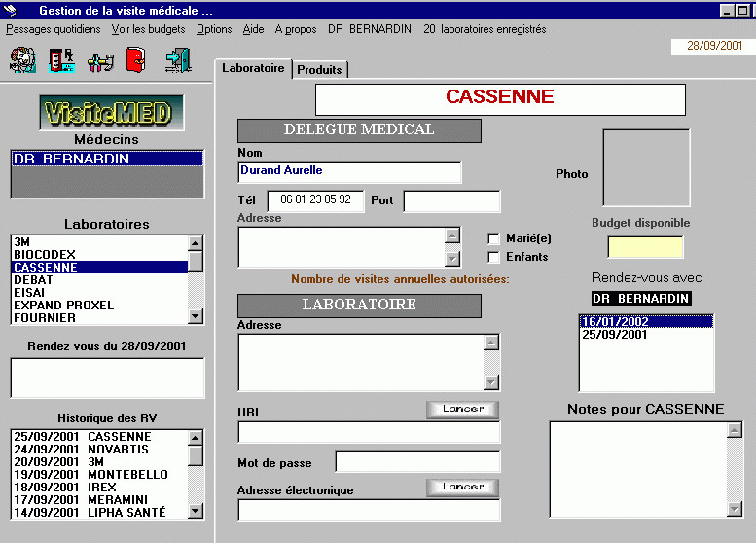Viewport: 756px width, 543px height.
Task: Click the down arrow of Laboratoires list scrollbar
Action: [x=195, y=316]
